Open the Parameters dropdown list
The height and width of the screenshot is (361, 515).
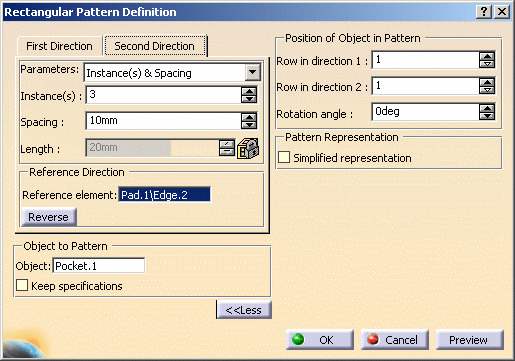tap(253, 72)
